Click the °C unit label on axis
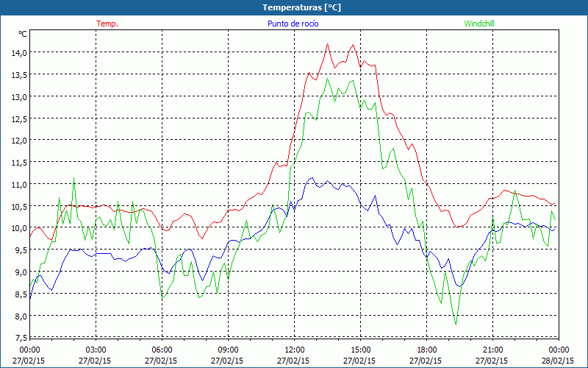 pos(23,34)
